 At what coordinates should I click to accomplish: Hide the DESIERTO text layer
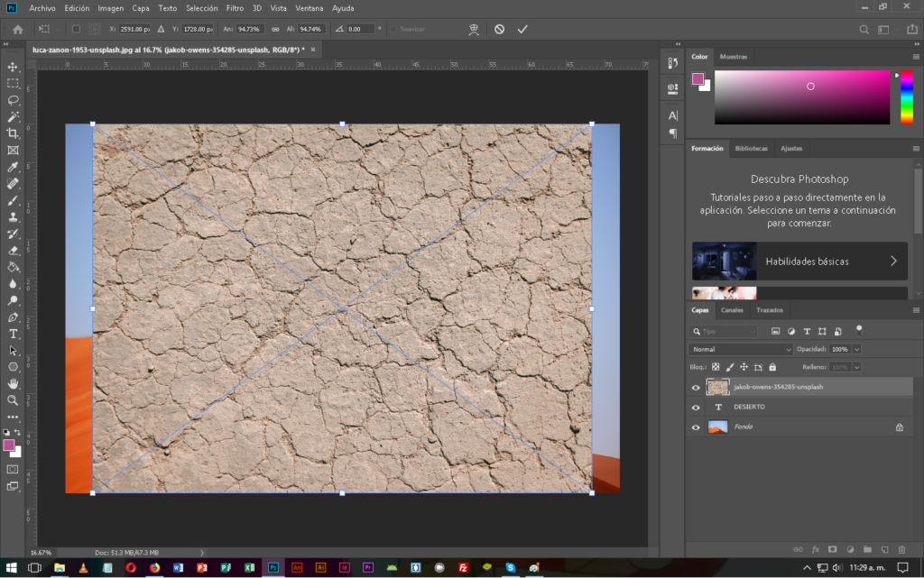696,408
